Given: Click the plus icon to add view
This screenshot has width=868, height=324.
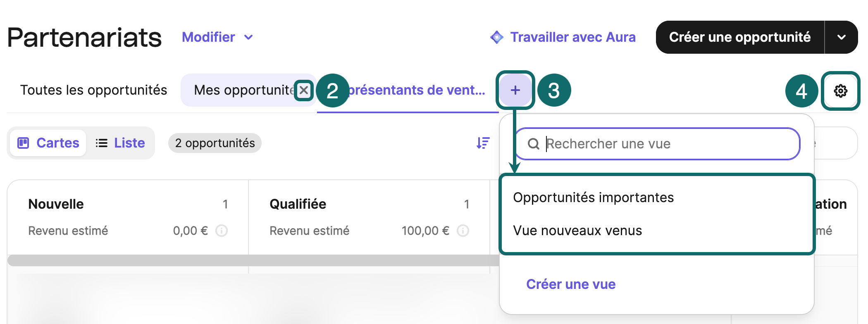Looking at the screenshot, I should pyautogui.click(x=515, y=90).
